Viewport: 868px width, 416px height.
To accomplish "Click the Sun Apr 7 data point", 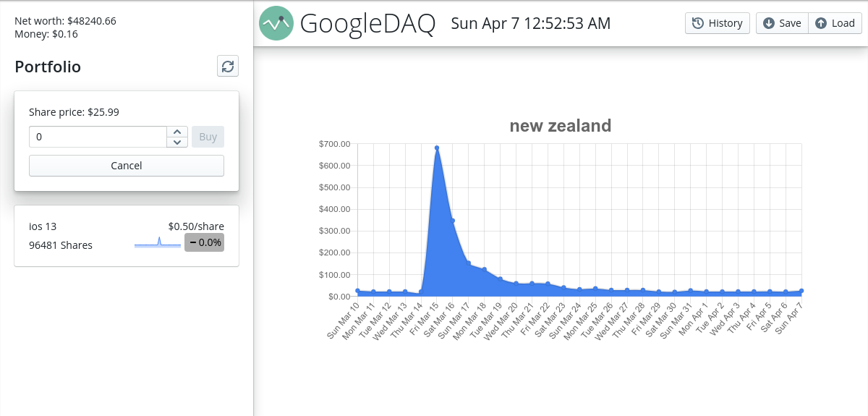I will click(801, 291).
